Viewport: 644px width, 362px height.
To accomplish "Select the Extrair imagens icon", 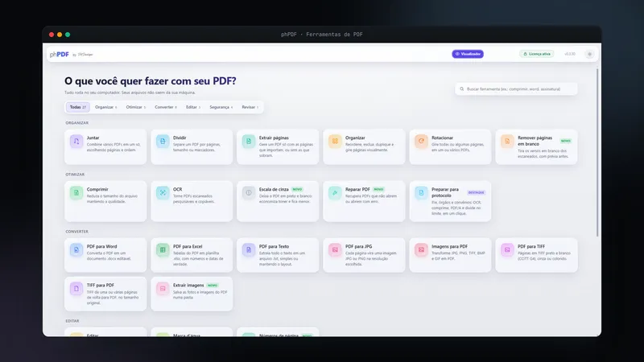I will 163,288.
